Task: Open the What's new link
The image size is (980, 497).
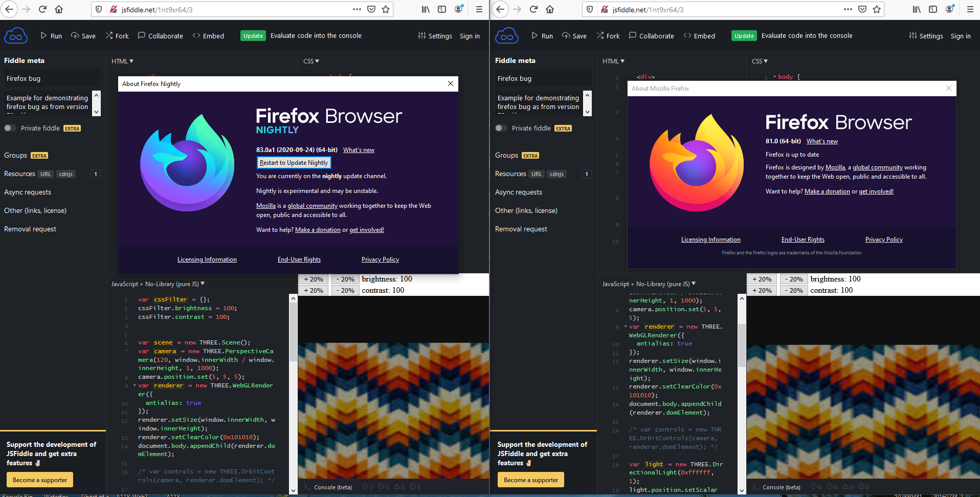Action: pyautogui.click(x=358, y=149)
